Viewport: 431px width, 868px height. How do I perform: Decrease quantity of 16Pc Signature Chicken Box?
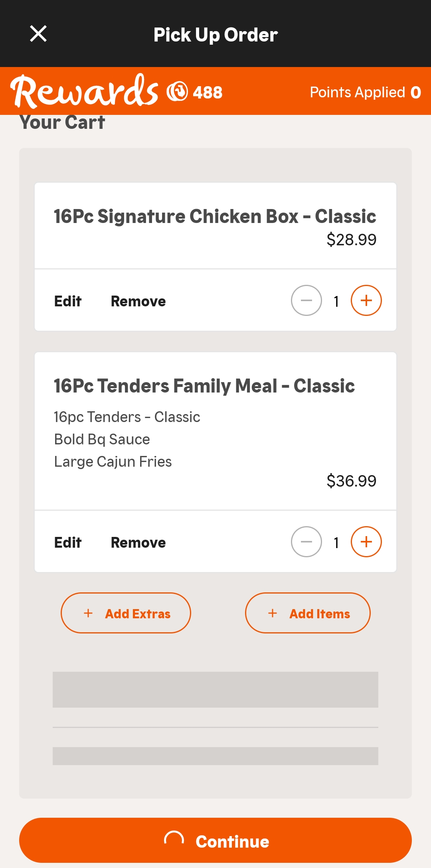pos(306,301)
